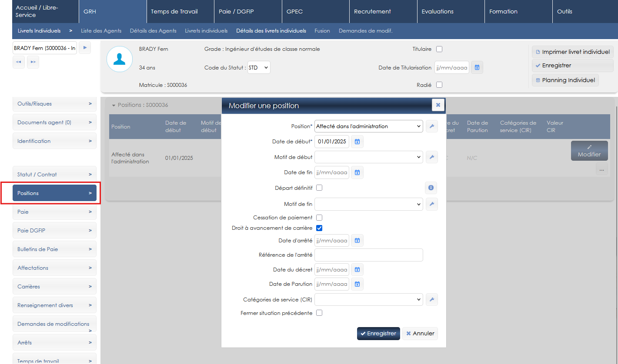Click info icon beside Départ définitif

pos(431,188)
